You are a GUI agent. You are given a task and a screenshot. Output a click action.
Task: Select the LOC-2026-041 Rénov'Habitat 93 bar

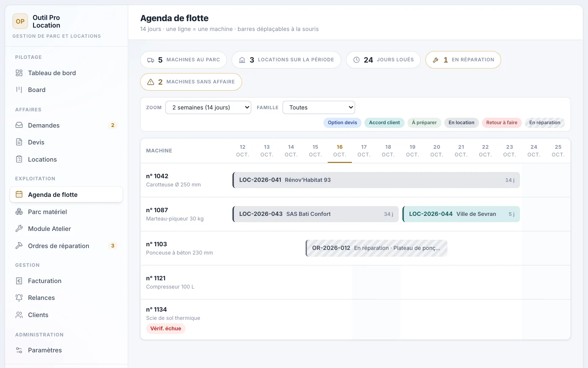(x=376, y=180)
